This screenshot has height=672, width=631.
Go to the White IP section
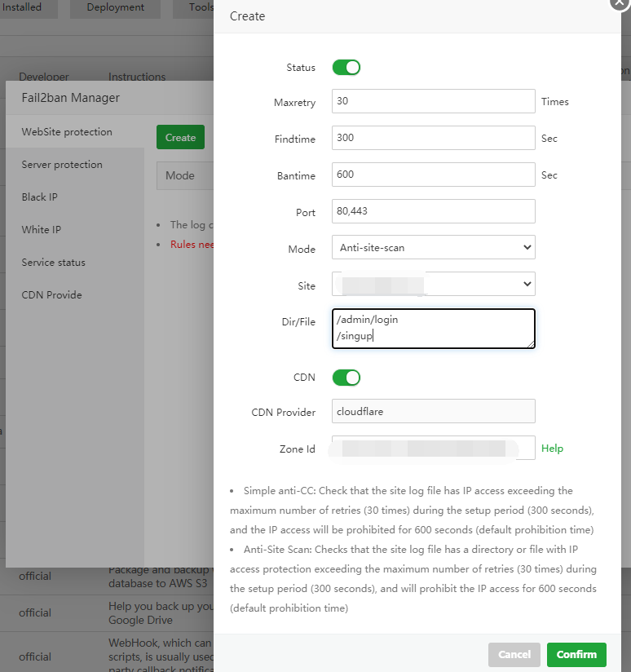(x=41, y=230)
